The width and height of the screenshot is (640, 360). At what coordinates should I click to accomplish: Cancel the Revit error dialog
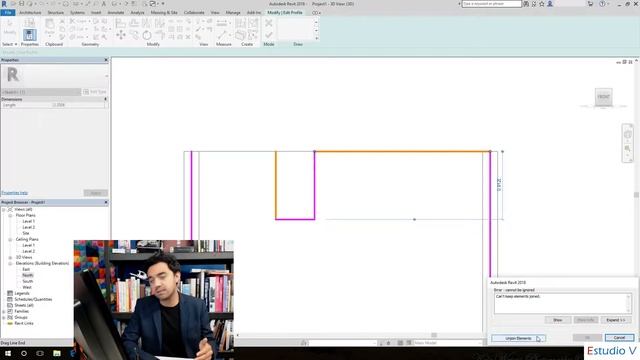619,338
